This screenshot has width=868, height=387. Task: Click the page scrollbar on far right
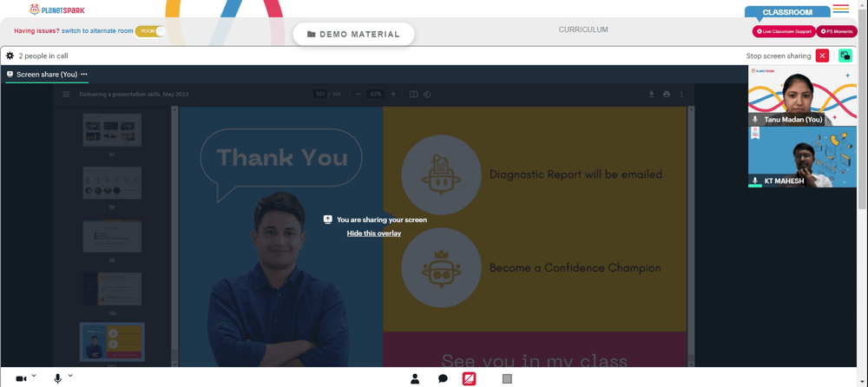click(863, 111)
